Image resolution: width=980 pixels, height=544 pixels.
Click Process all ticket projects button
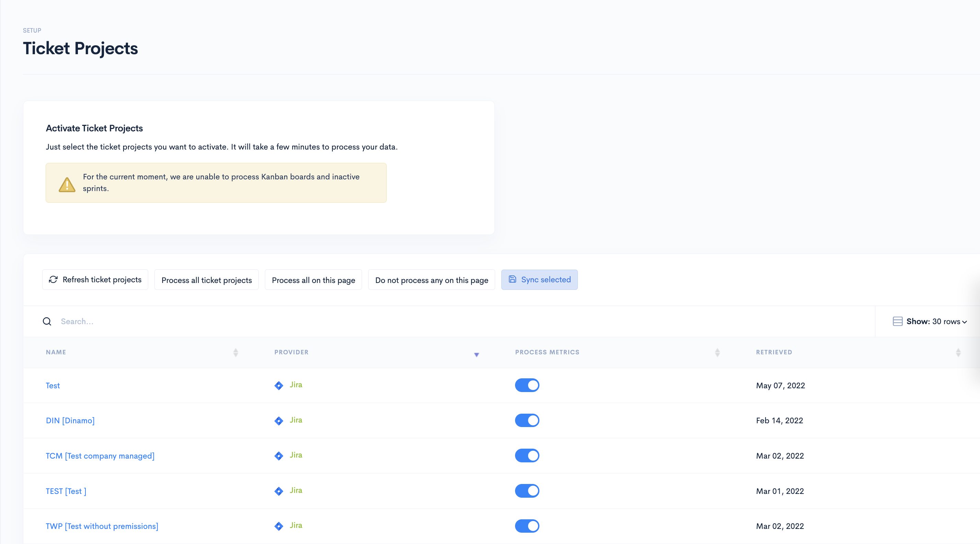coord(207,280)
